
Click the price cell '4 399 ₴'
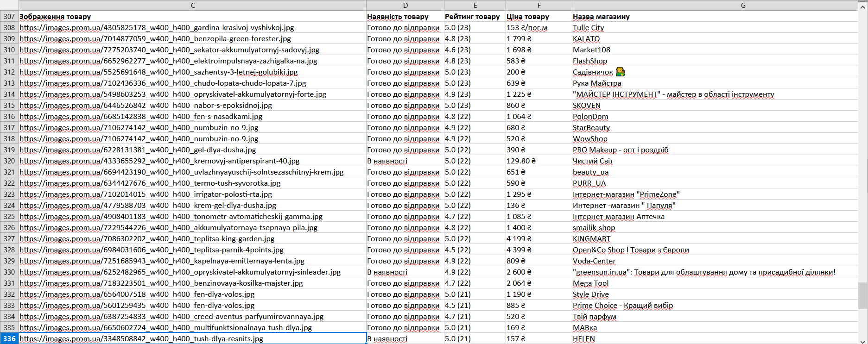click(539, 250)
